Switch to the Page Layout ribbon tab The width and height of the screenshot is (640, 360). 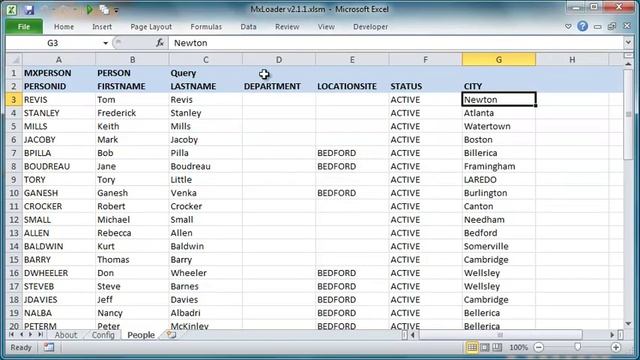(151, 27)
